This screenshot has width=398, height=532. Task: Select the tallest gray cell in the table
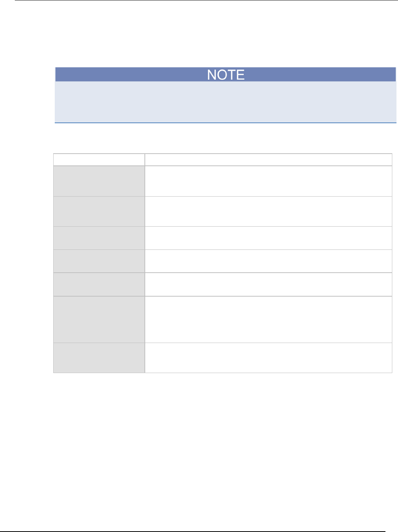[x=99, y=319]
